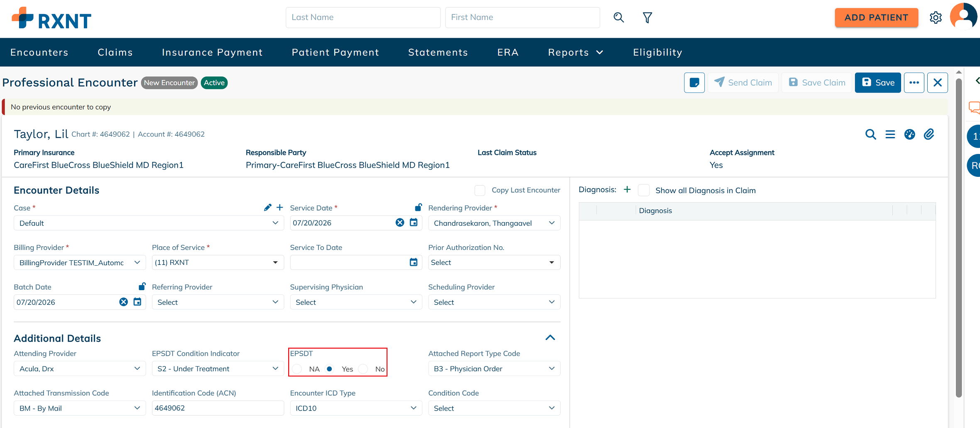Open the Eligibility menu
This screenshot has width=980, height=428.
point(658,52)
